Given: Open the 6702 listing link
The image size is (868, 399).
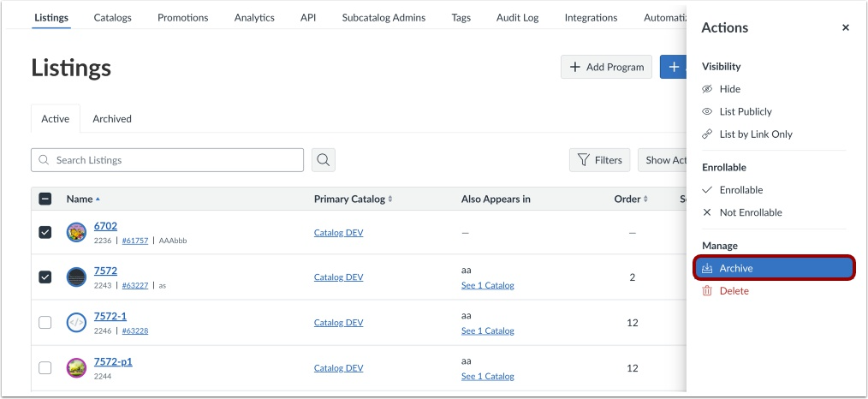Looking at the screenshot, I should pos(105,226).
